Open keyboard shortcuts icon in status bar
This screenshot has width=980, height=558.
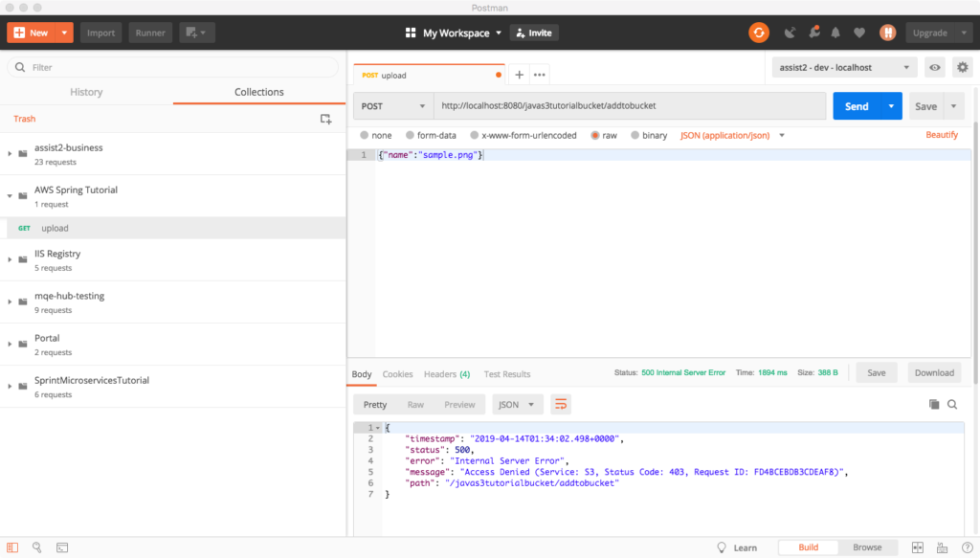pyautogui.click(x=943, y=547)
